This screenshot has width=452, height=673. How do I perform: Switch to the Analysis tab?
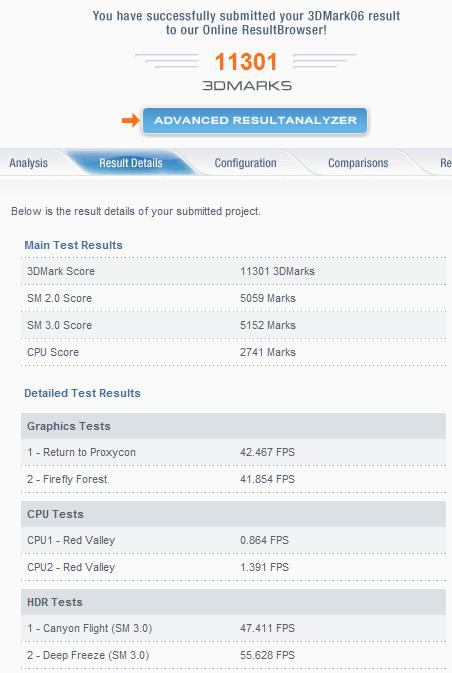click(28, 163)
